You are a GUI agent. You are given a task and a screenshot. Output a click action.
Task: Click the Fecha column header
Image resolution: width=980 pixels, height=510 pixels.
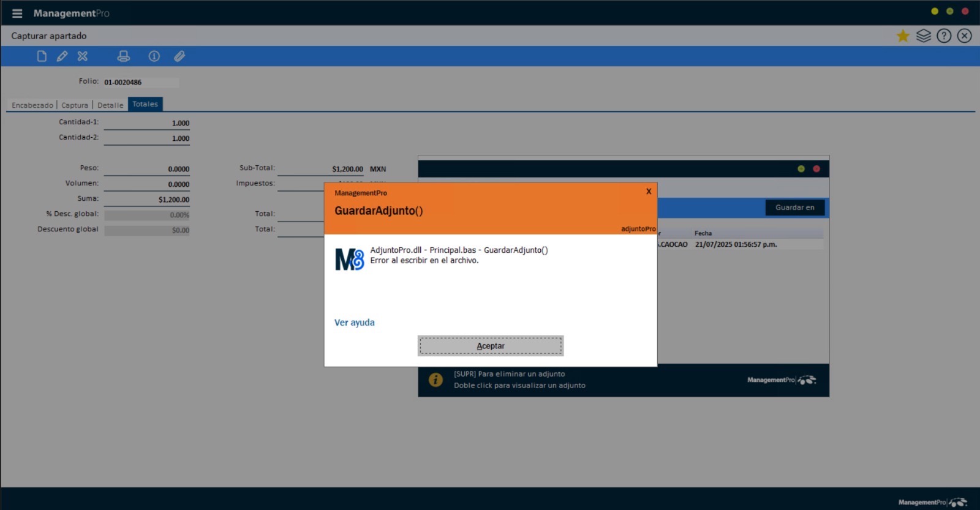(703, 233)
